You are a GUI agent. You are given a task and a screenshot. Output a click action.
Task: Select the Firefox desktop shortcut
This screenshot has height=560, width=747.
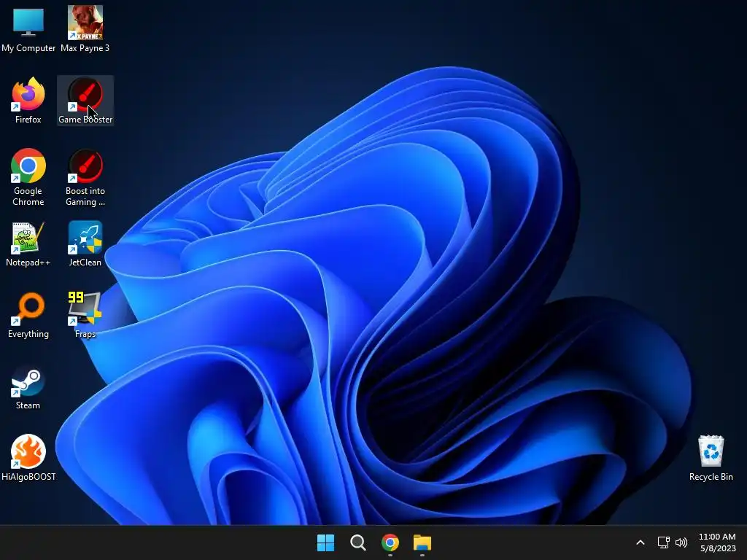click(x=28, y=101)
